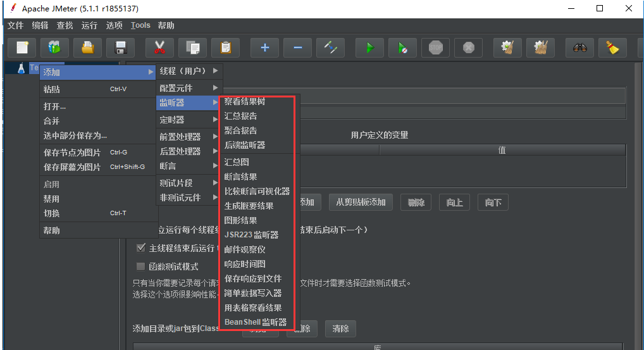This screenshot has width=644, height=350.
Task: Click 保存节点为图片 in context menu
Action: click(98, 153)
